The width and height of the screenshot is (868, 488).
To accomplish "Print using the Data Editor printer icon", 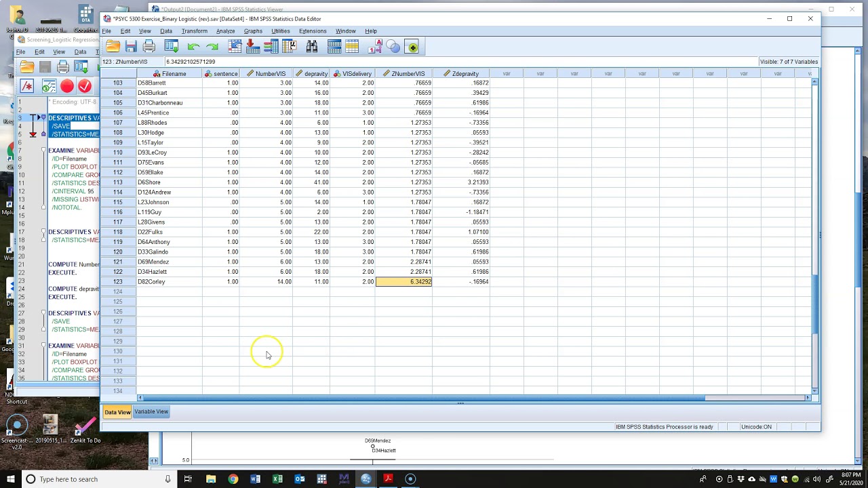I will [149, 47].
